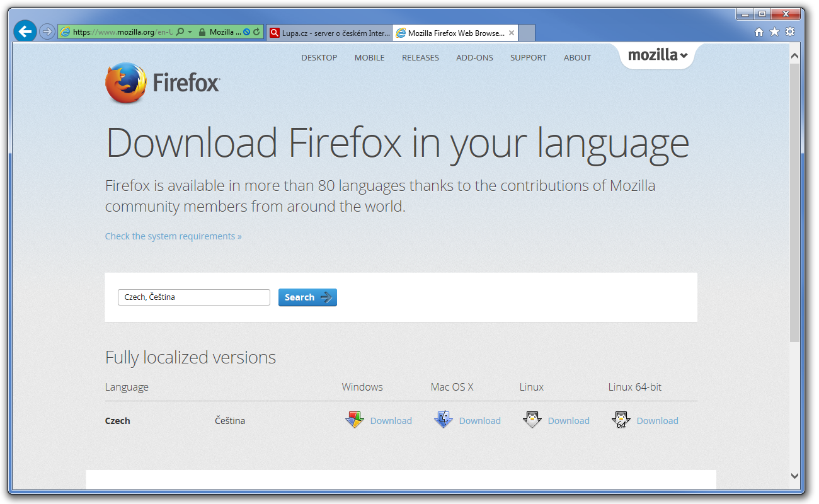Click the browser Back arrow button
This screenshot has height=504, width=819.
coord(25,31)
